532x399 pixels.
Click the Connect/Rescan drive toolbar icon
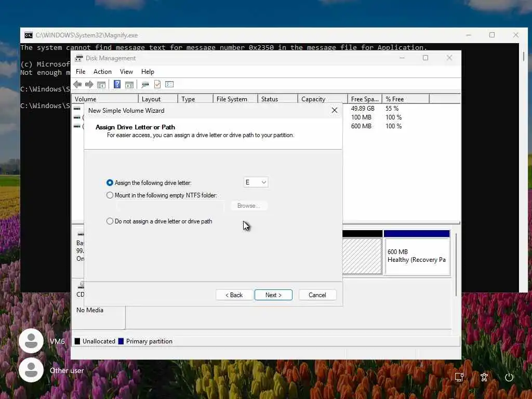pyautogui.click(x=145, y=85)
